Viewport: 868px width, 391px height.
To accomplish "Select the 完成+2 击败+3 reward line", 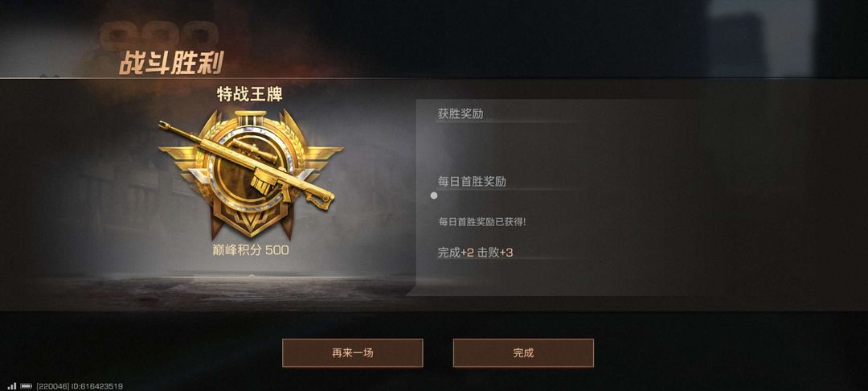I will click(476, 253).
